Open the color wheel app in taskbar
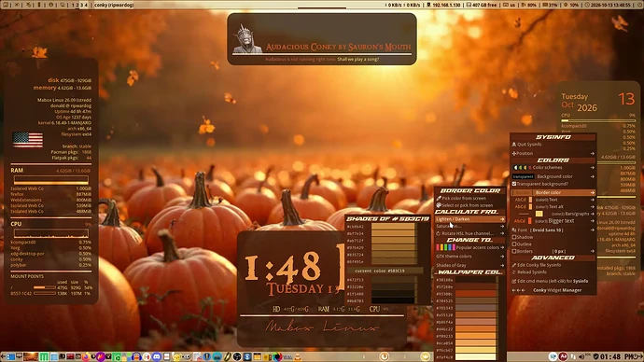644x362 pixels. tap(277, 356)
